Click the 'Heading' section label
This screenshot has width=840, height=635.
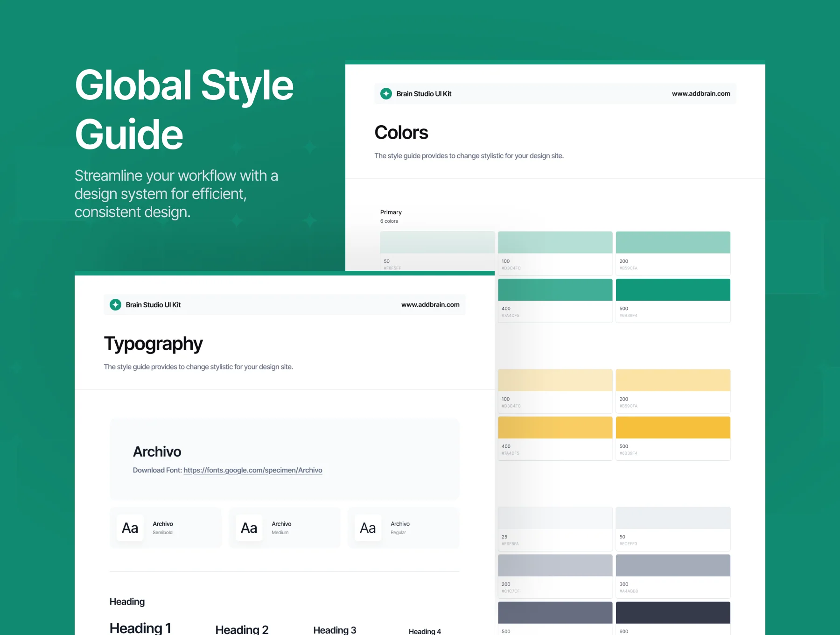click(x=127, y=601)
